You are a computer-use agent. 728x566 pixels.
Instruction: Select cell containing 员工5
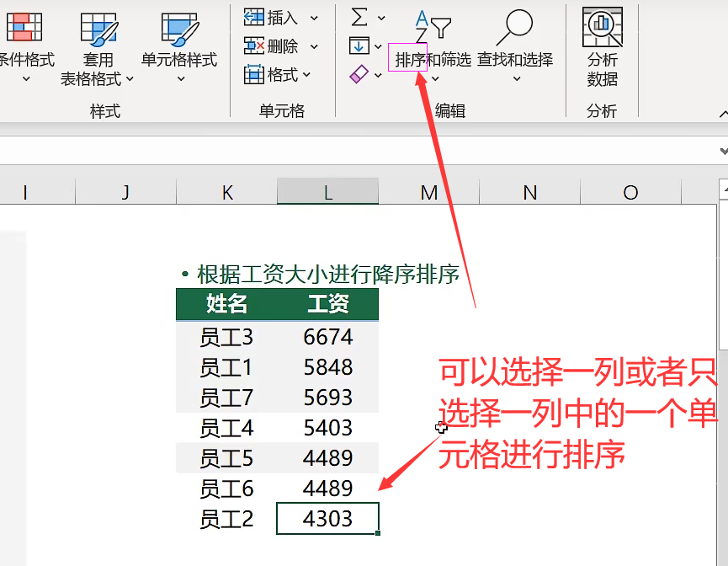click(x=226, y=457)
